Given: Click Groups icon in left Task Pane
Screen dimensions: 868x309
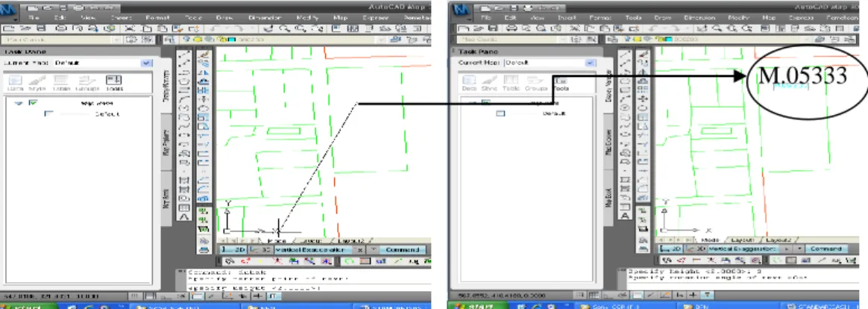Looking at the screenshot, I should 87,84.
